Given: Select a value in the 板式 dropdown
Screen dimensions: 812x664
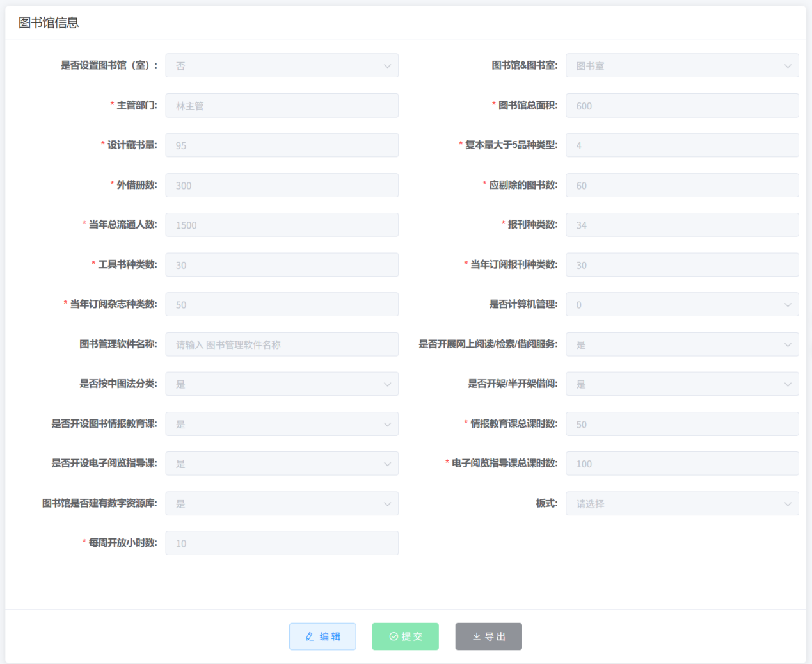Looking at the screenshot, I should tap(681, 504).
